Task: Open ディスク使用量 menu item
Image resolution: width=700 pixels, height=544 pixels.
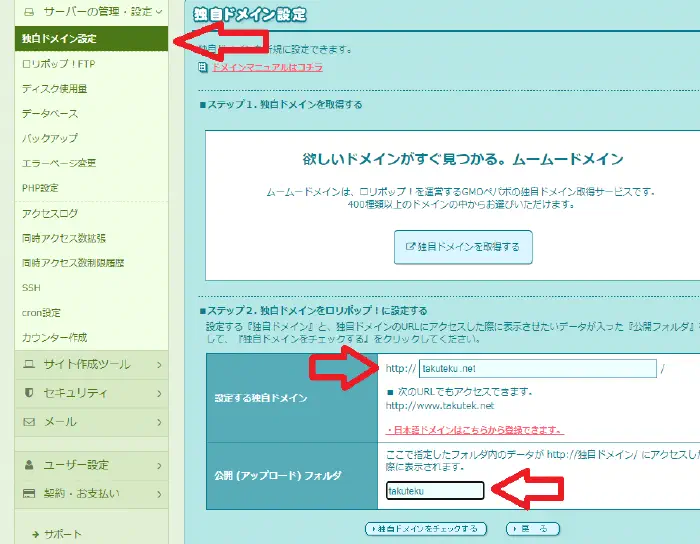Action: (54, 89)
